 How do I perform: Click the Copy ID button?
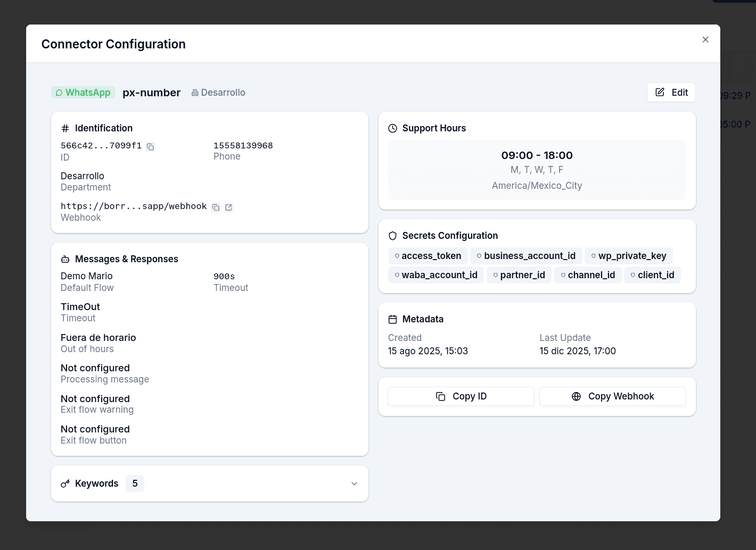tap(461, 396)
